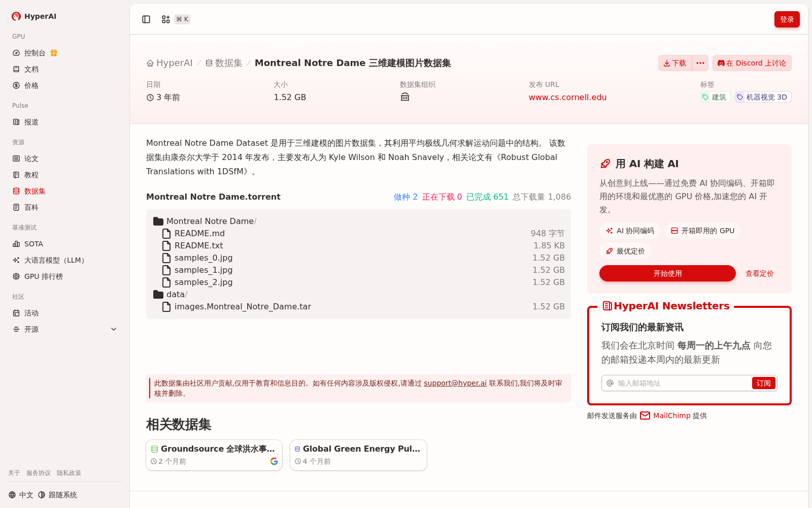Click the support@hyper.ai email link
Screen dimensions: 812x508
[455, 383]
